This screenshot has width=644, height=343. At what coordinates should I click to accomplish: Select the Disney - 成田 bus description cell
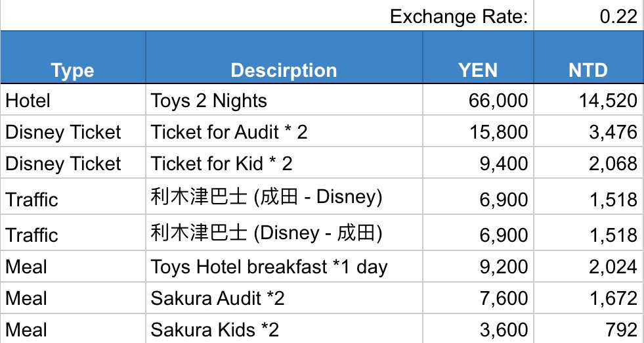(x=284, y=235)
